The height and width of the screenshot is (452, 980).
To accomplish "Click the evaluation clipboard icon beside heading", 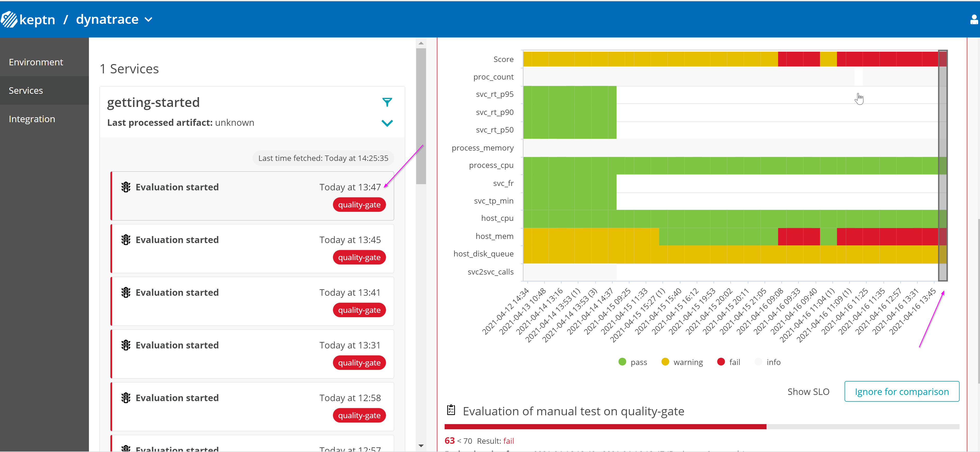I will (x=451, y=410).
